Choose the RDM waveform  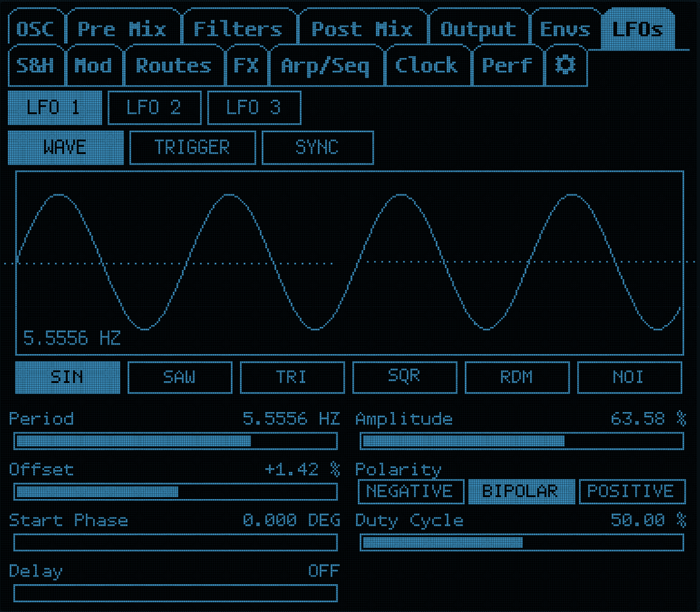coord(517,378)
